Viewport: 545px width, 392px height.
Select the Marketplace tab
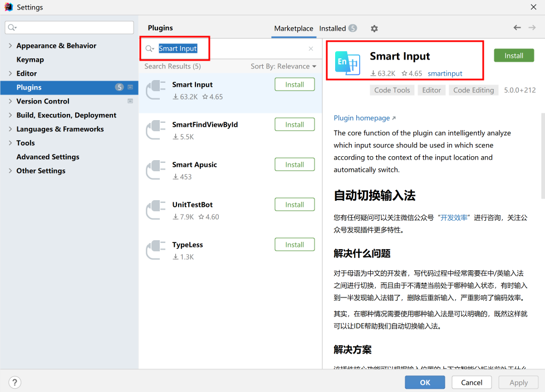point(294,28)
